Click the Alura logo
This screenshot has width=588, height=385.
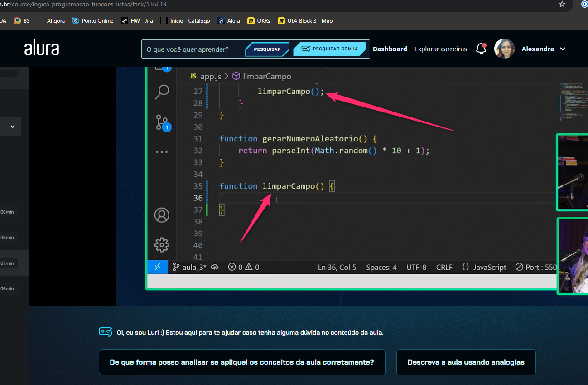pos(42,49)
